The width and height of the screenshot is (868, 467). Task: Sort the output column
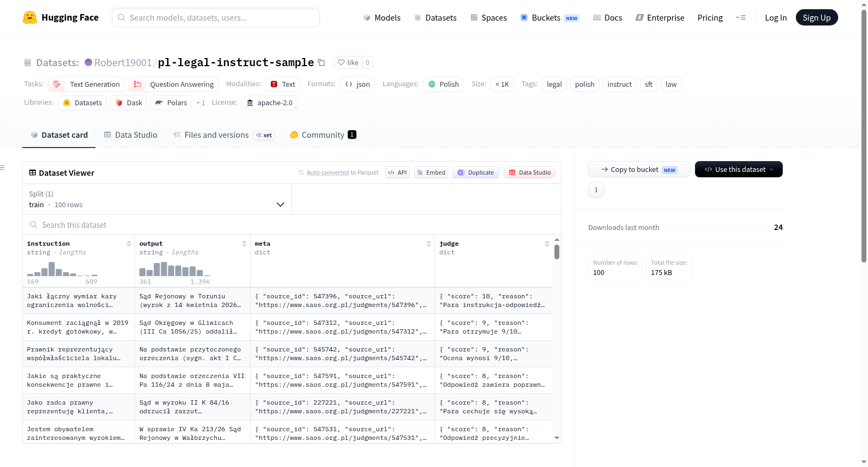pyautogui.click(x=244, y=244)
